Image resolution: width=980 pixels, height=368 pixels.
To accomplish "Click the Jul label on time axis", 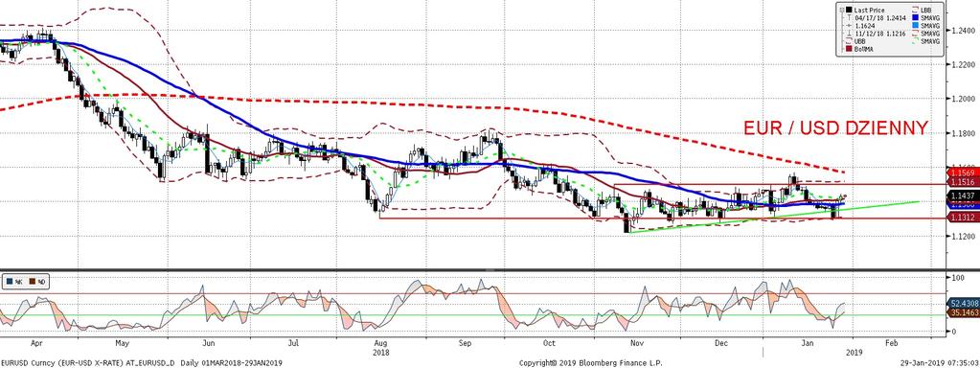I will [x=294, y=343].
